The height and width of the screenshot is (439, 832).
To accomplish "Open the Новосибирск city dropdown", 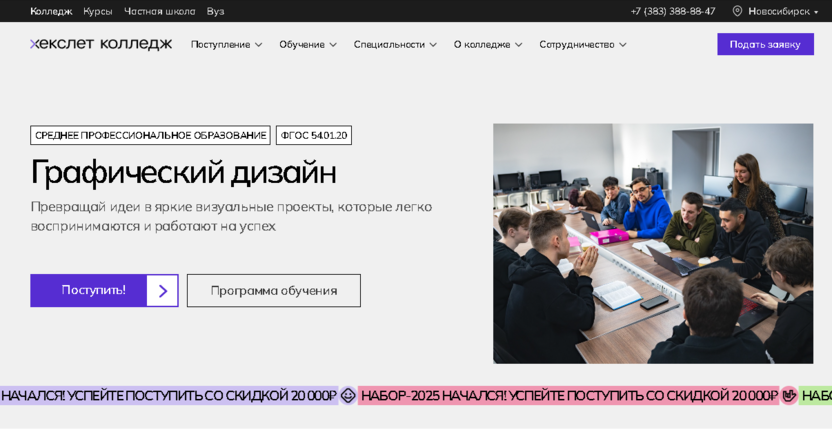I will tap(783, 11).
